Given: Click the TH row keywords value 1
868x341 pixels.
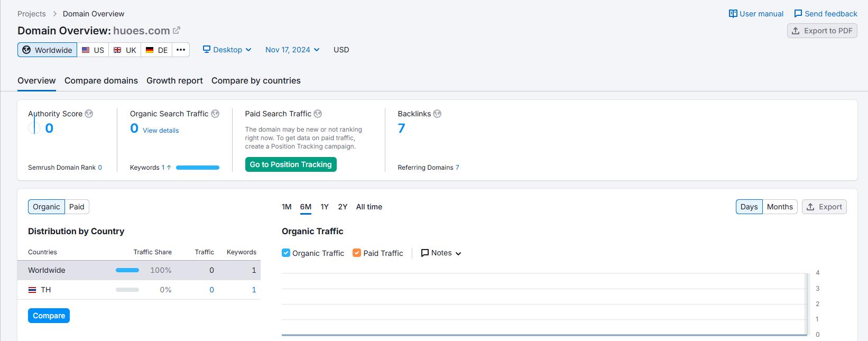Looking at the screenshot, I should tap(254, 290).
